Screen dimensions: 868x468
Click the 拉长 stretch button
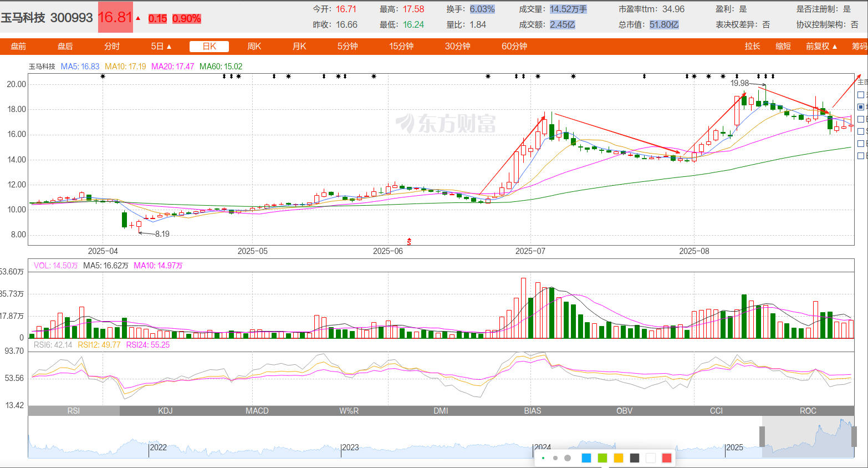[x=753, y=47]
